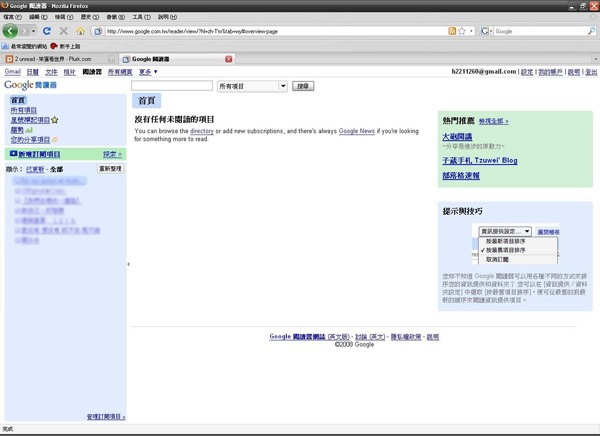This screenshot has height=436, width=600.
Task: Reload the page with the blue refresh icon
Action: click(x=47, y=31)
